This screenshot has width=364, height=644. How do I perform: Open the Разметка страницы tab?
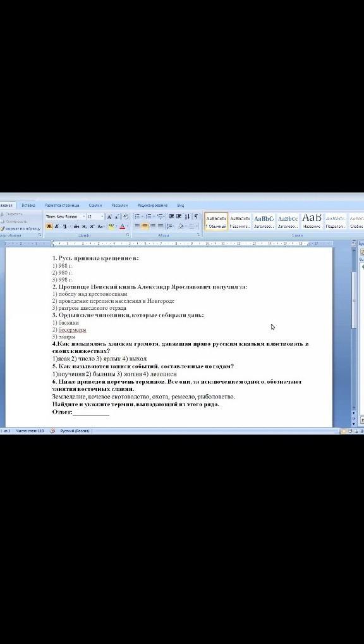click(62, 205)
